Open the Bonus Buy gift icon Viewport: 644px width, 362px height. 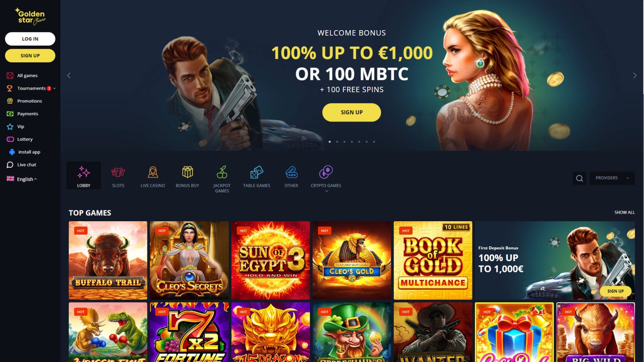click(x=187, y=172)
